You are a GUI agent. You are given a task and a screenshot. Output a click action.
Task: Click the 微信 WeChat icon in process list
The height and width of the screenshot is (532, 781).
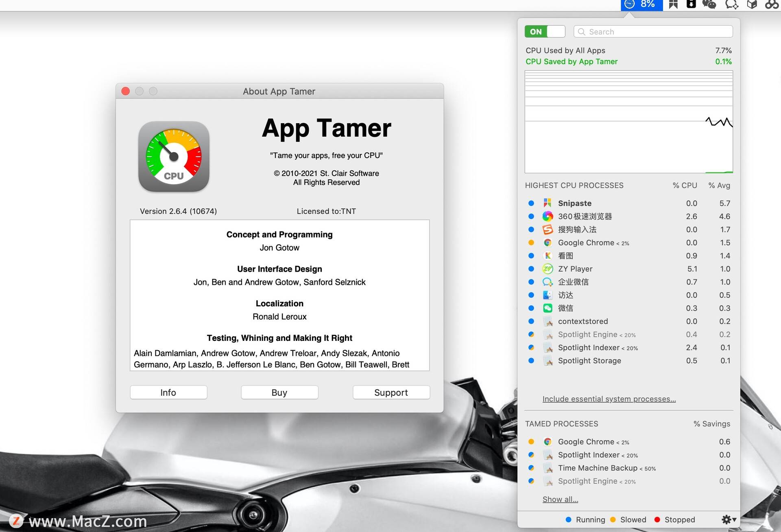pyautogui.click(x=548, y=308)
